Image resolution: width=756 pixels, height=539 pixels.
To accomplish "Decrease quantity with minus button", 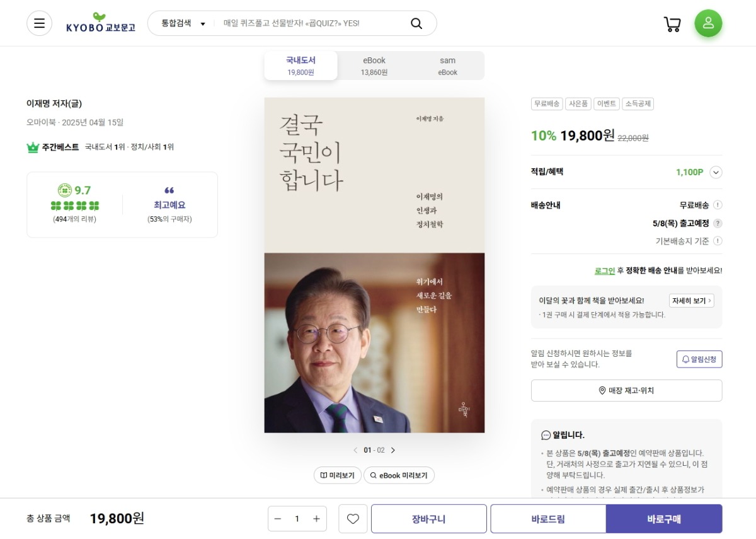I will tap(278, 519).
